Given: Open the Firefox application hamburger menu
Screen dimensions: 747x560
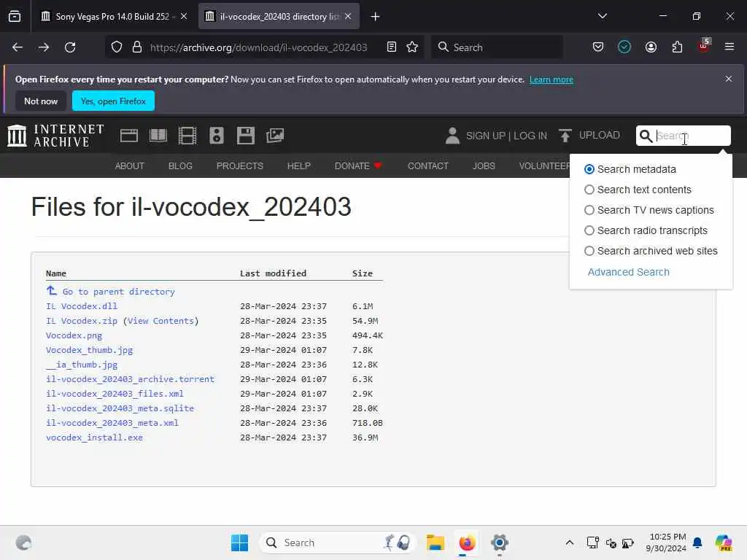Looking at the screenshot, I should click(729, 47).
